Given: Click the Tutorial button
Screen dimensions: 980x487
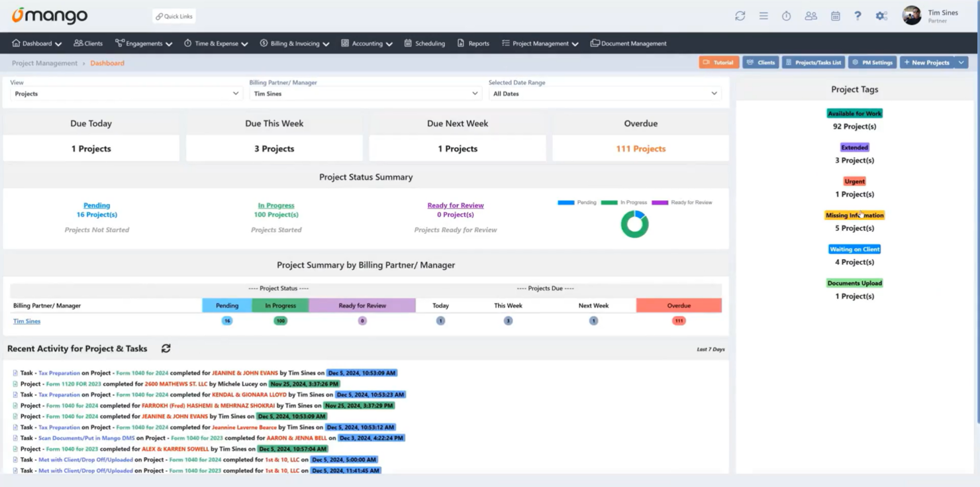Looking at the screenshot, I should tap(718, 62).
